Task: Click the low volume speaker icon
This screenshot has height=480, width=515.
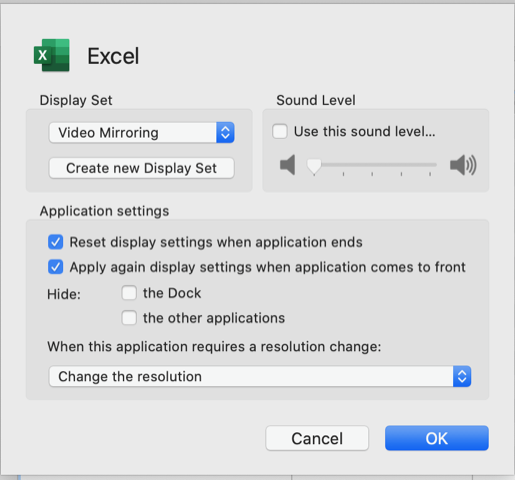Action: [288, 165]
